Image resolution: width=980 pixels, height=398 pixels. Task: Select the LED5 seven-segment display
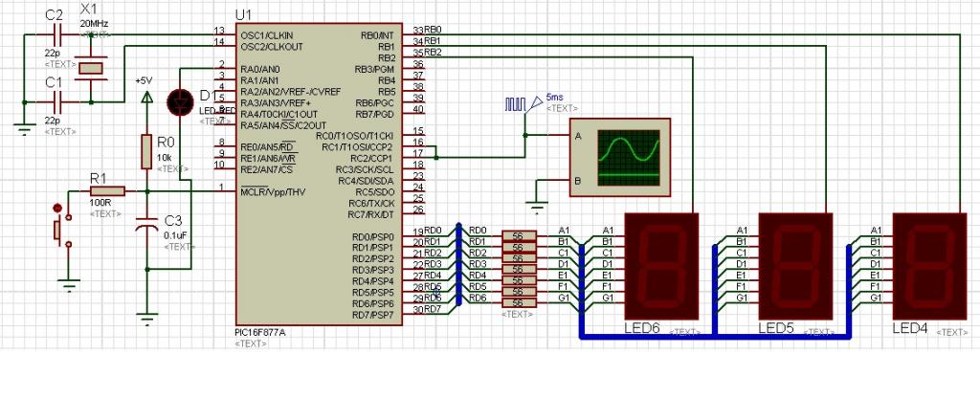795,266
